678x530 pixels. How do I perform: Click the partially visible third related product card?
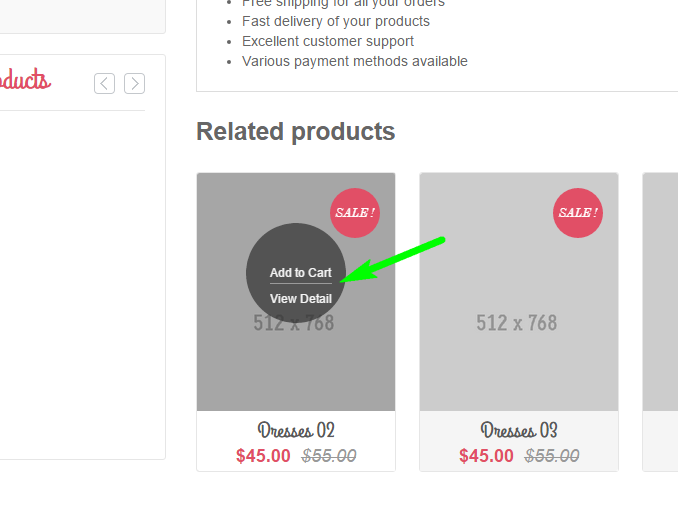click(660, 320)
